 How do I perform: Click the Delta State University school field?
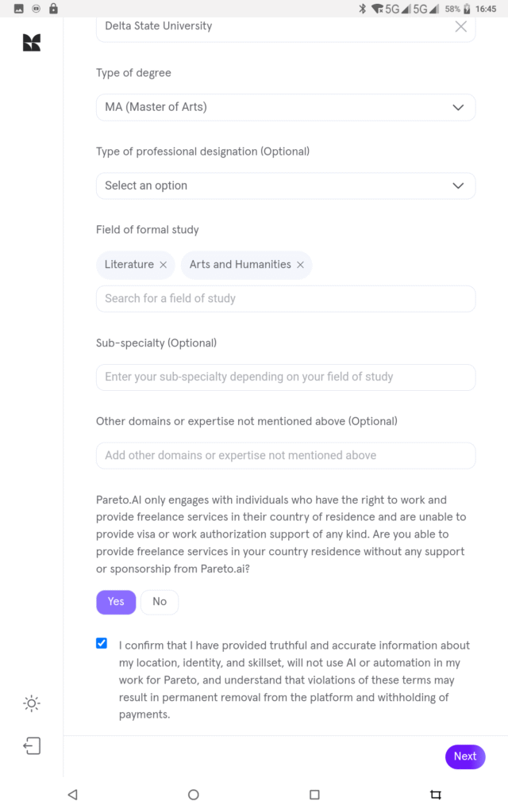pyautogui.click(x=270, y=26)
